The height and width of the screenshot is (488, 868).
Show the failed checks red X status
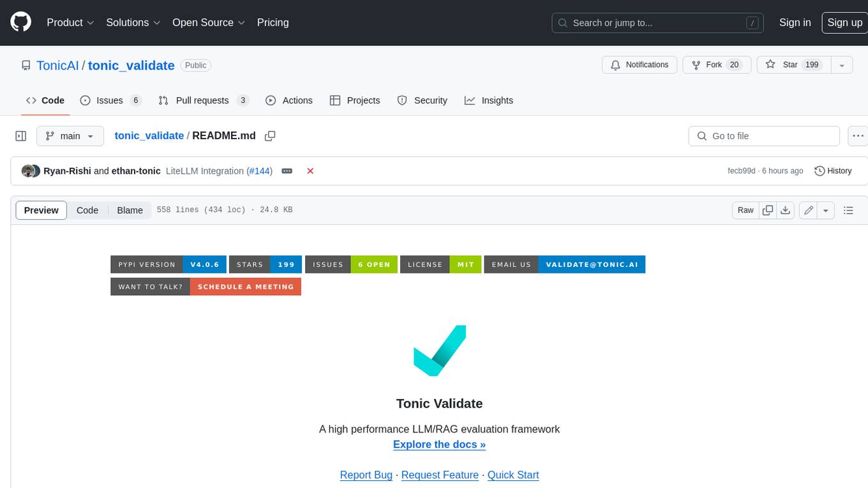pos(310,171)
